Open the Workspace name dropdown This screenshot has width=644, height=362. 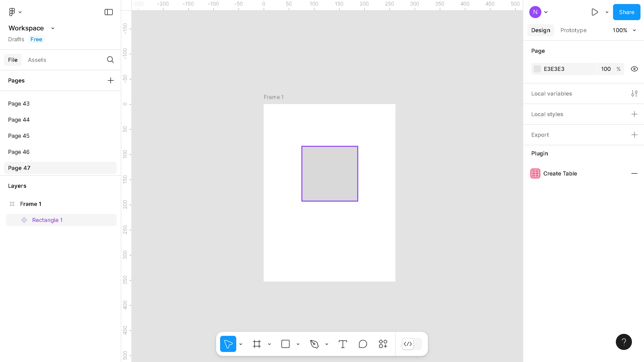click(53, 28)
